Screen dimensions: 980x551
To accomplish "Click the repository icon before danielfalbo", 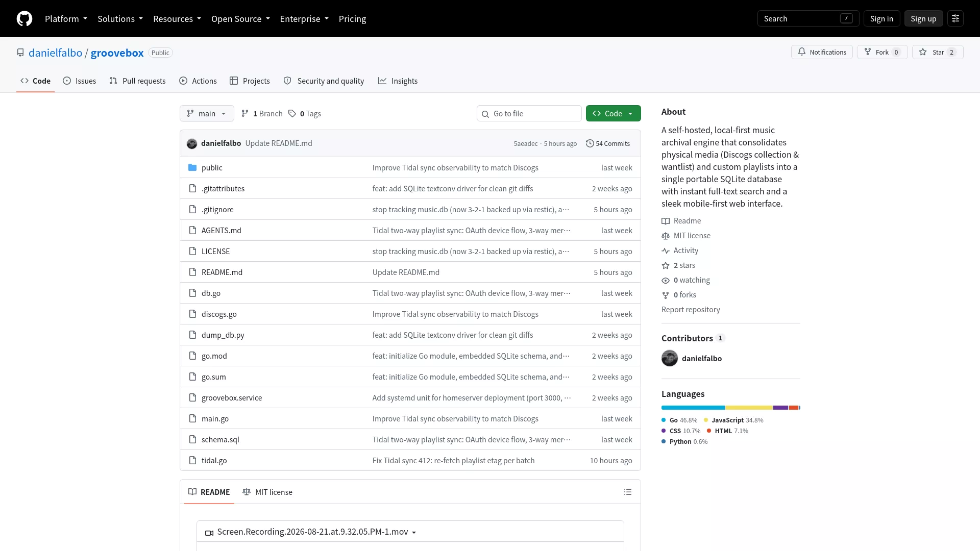I will 20,53.
